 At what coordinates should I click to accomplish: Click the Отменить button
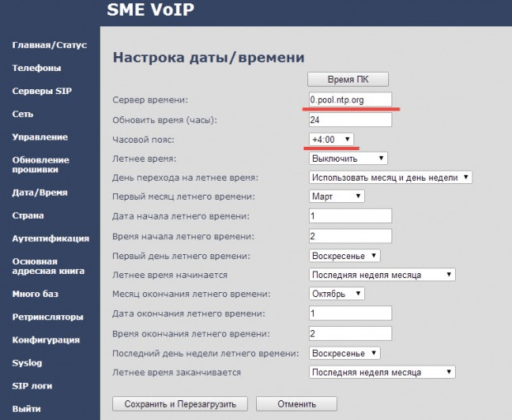296,404
